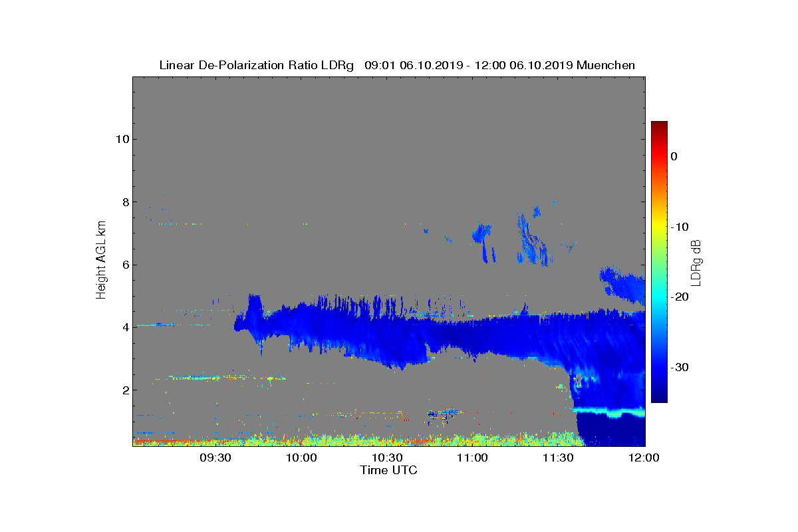
Task: Click the 11:00 time tick label
Action: click(x=473, y=458)
